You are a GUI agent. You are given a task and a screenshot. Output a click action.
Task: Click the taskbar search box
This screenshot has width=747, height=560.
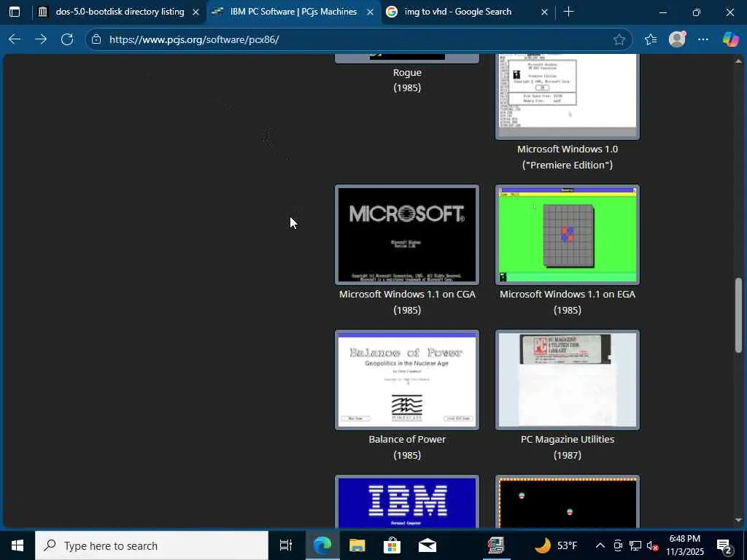point(152,545)
